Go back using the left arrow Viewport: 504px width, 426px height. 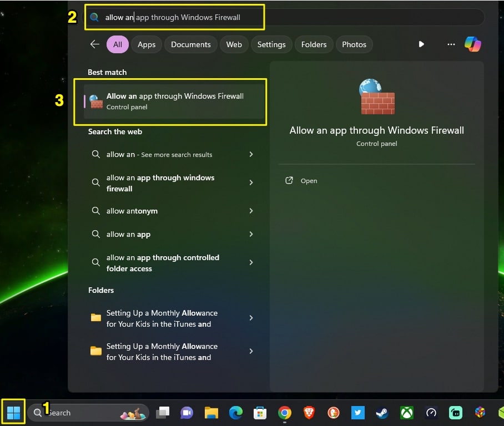94,44
